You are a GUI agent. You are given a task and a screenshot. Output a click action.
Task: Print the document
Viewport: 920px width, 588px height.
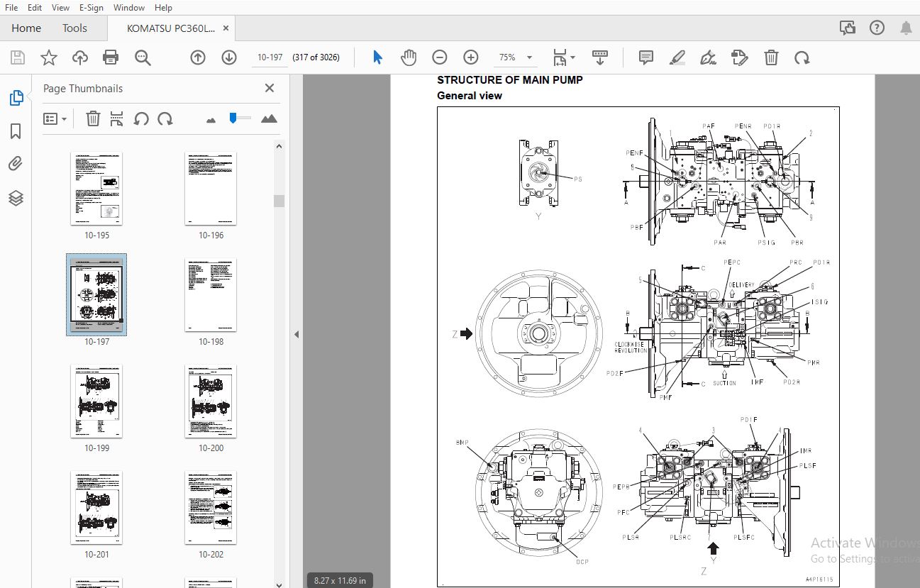tap(111, 57)
